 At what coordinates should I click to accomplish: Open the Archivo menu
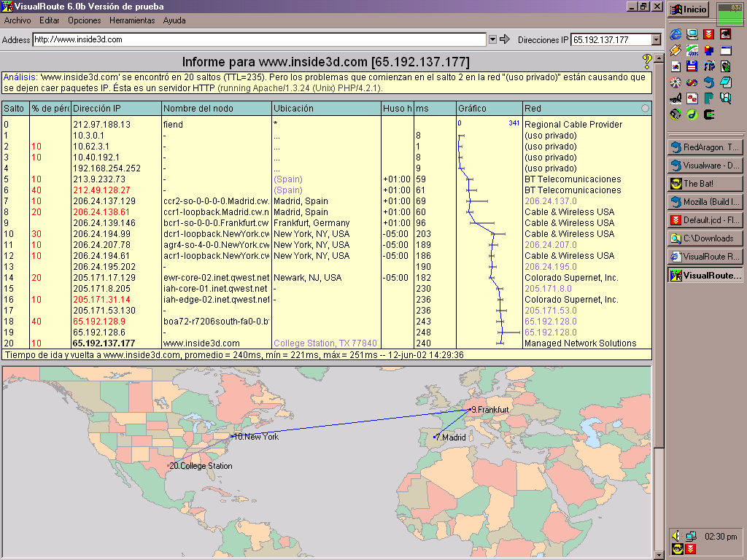(18, 20)
